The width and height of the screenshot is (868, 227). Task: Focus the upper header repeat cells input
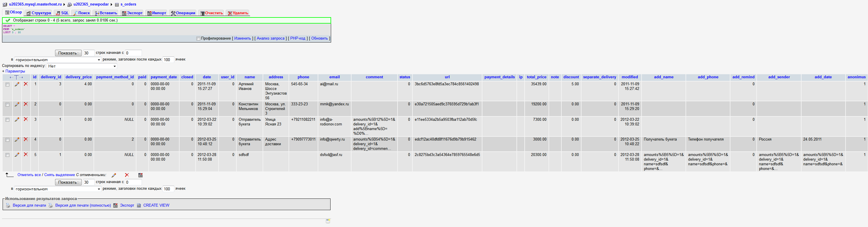click(x=168, y=60)
